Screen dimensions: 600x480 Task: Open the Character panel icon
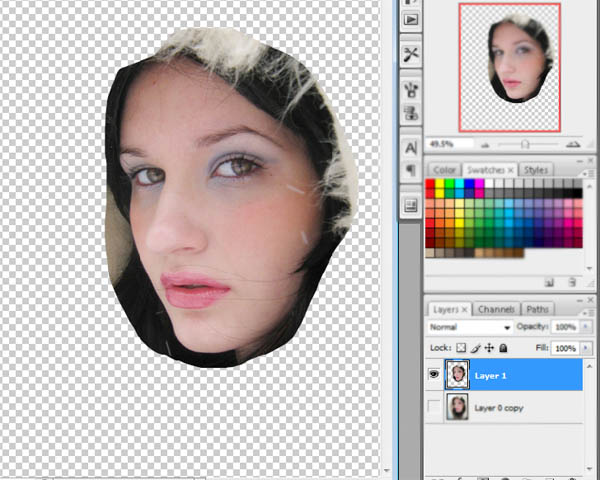(410, 146)
